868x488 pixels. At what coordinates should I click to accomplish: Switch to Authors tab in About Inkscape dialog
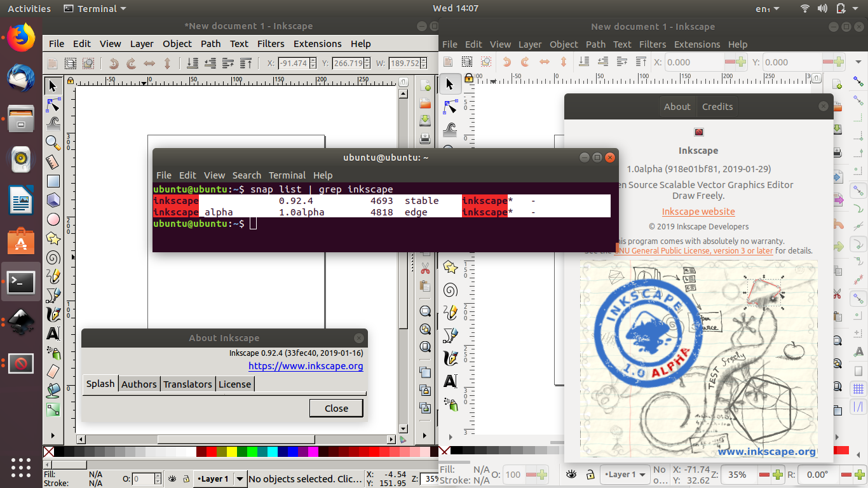click(x=139, y=384)
